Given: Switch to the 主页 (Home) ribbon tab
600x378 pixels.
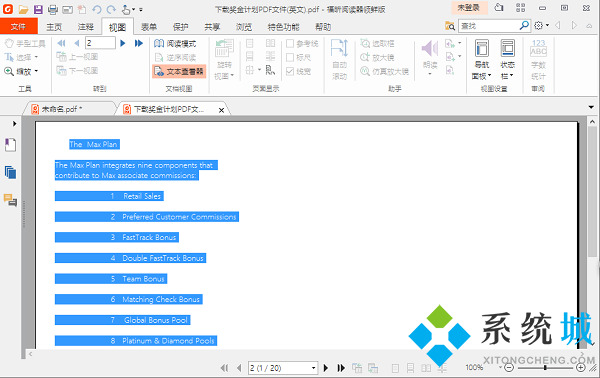Looking at the screenshot, I should (54, 27).
